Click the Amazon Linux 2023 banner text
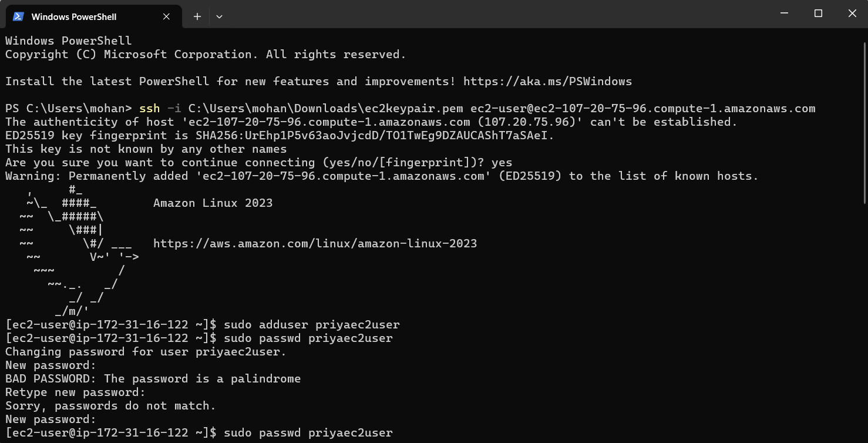The width and height of the screenshot is (868, 443). click(213, 203)
